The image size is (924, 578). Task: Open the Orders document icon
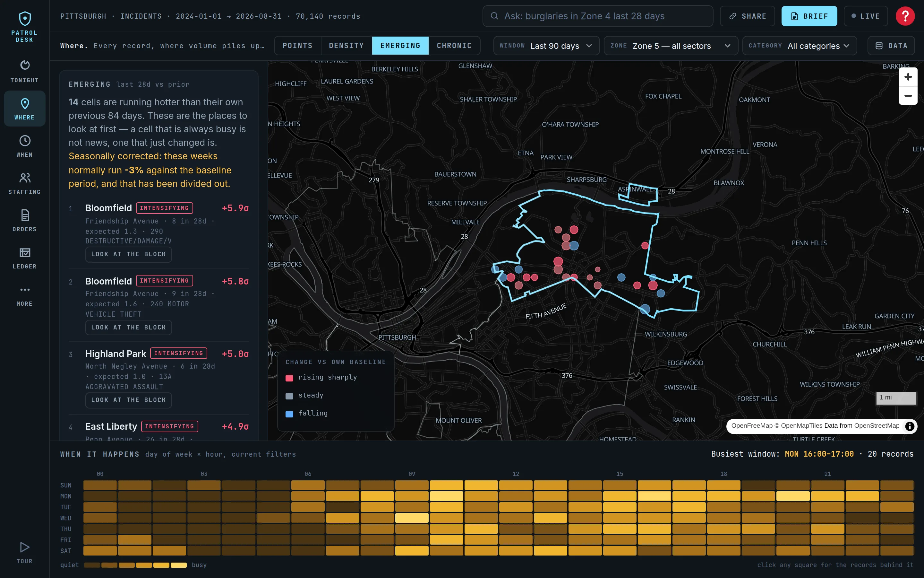coord(25,215)
